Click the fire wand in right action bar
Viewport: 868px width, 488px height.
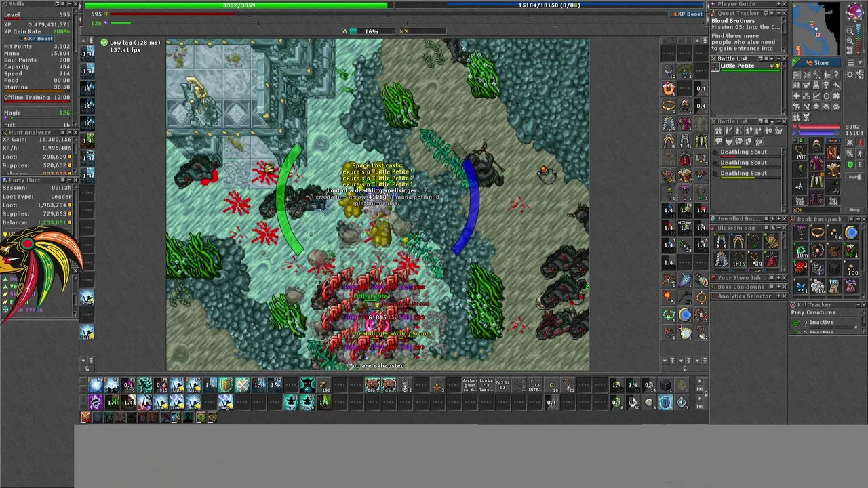[668, 296]
